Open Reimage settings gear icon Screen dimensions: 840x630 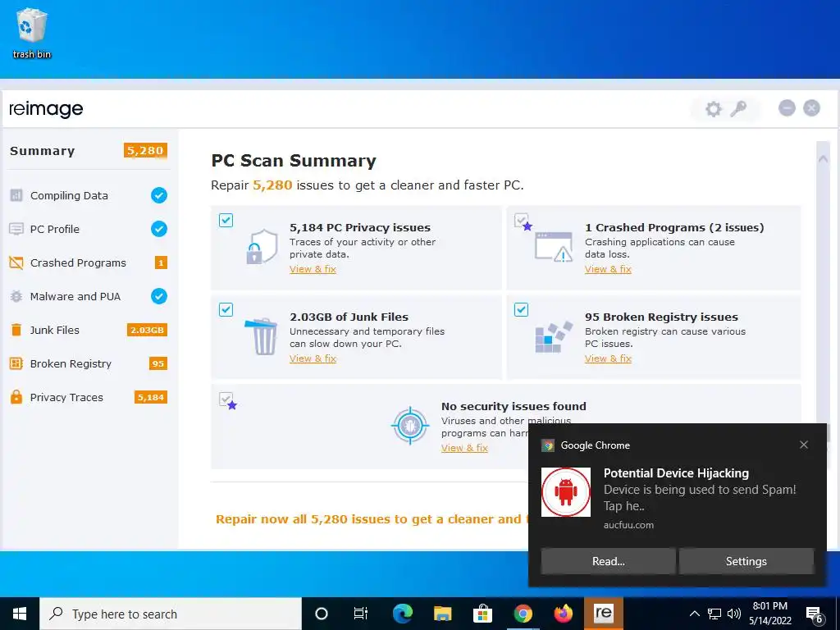coord(713,109)
